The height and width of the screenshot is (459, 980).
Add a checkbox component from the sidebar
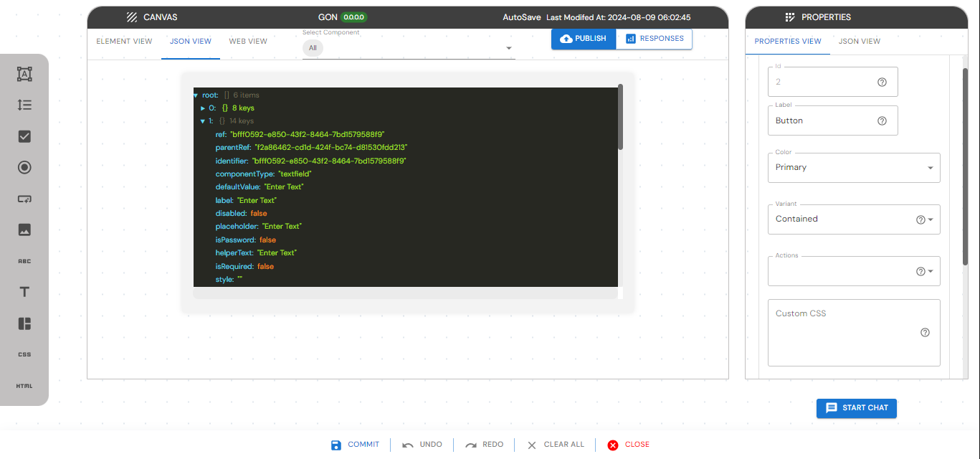[24, 136]
